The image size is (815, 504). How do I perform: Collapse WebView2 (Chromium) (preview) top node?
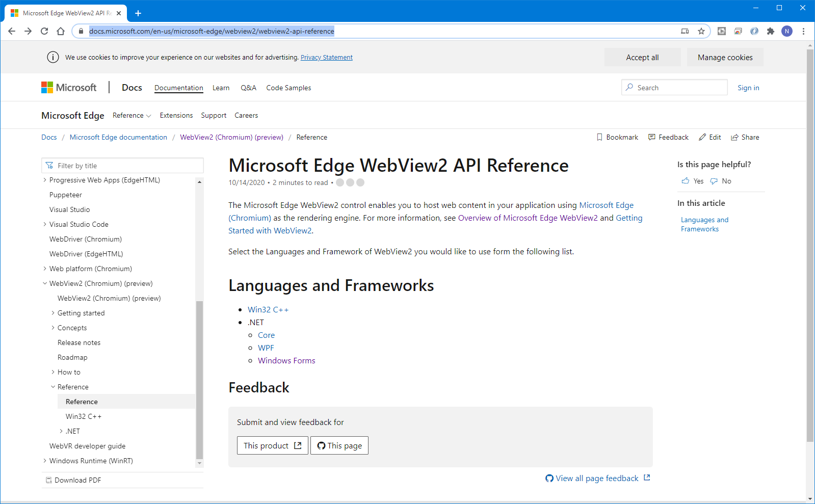click(x=45, y=283)
